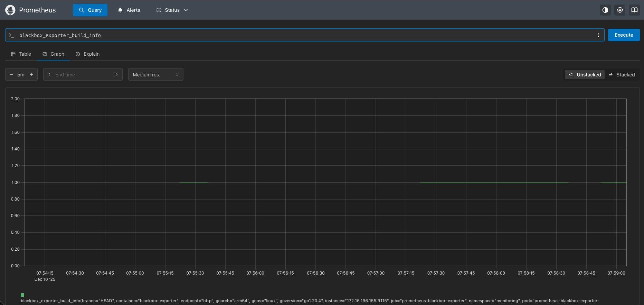
Task: Switch to the Explain tab
Action: tap(88, 54)
